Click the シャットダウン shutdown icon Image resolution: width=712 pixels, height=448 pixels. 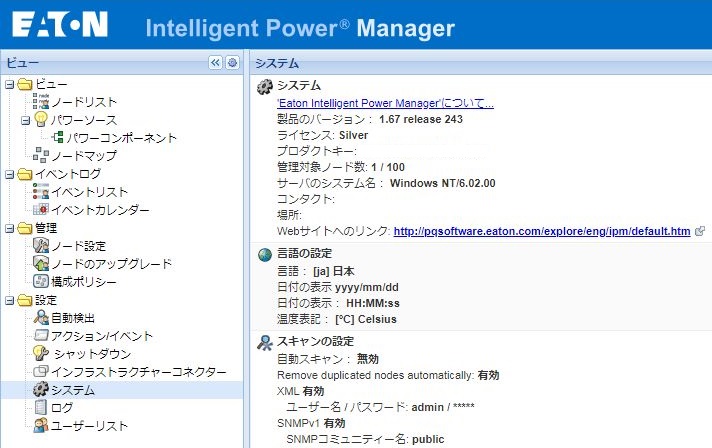point(41,354)
